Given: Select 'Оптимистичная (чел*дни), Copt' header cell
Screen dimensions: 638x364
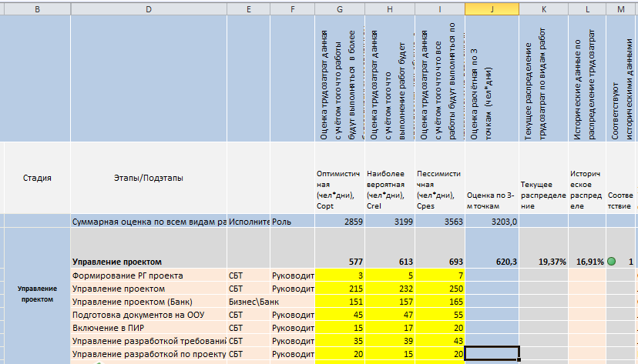Looking at the screenshot, I should pos(340,178).
